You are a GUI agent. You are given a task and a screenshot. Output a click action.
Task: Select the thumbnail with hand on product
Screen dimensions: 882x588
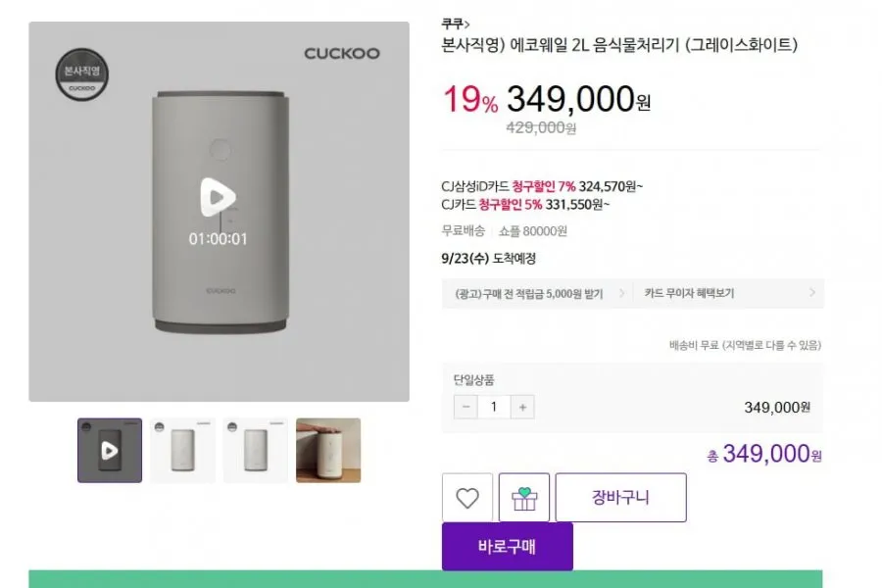coord(328,450)
